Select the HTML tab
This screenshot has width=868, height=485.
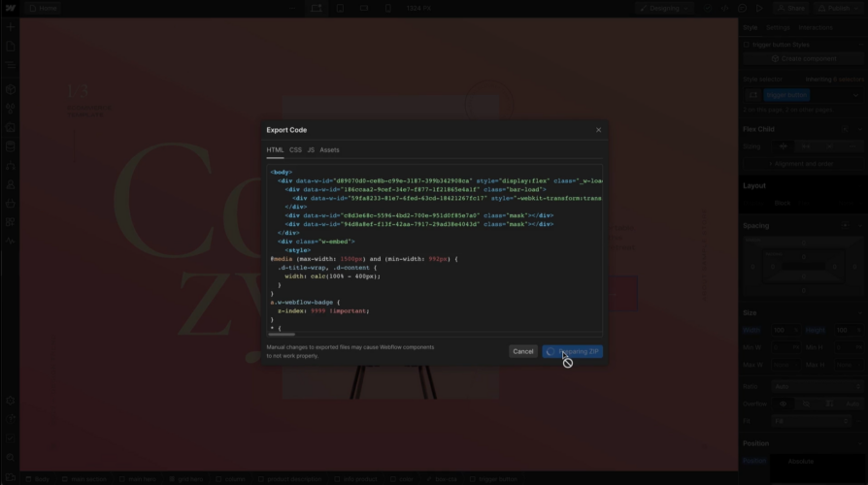pos(275,150)
